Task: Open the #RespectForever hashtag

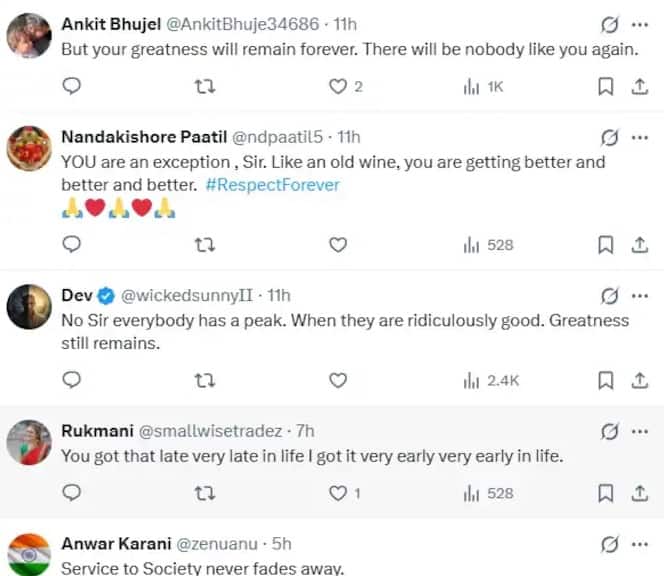Action: point(273,185)
